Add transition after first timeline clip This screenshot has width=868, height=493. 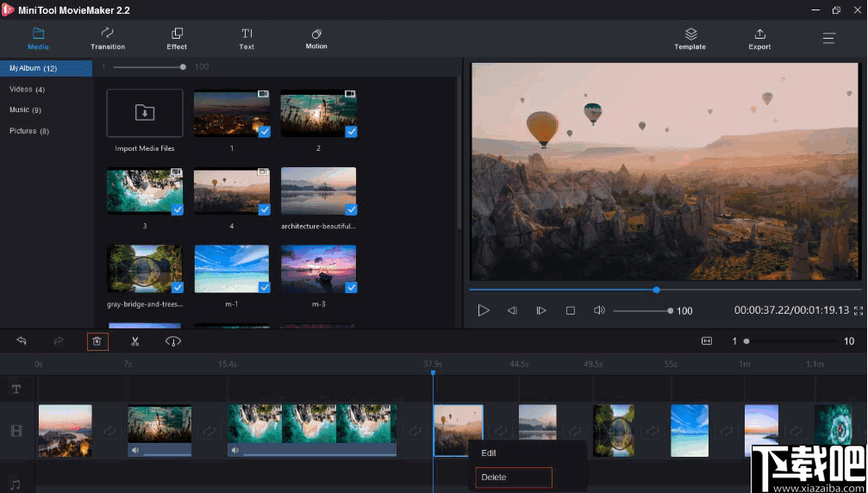109,430
